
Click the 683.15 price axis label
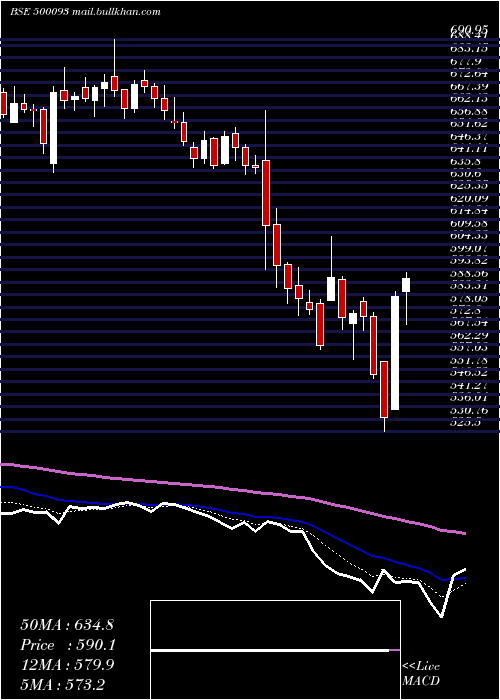pyautogui.click(x=468, y=47)
